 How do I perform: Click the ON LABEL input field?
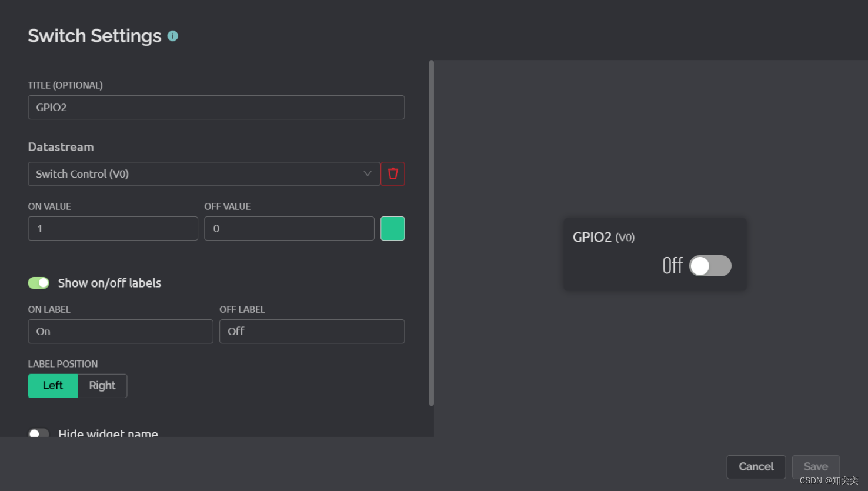[x=121, y=332]
